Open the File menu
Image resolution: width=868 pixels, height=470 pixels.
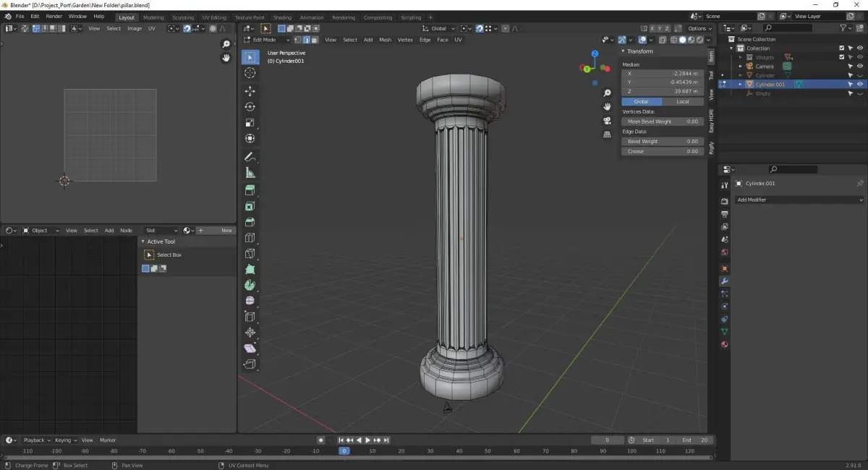(x=20, y=16)
